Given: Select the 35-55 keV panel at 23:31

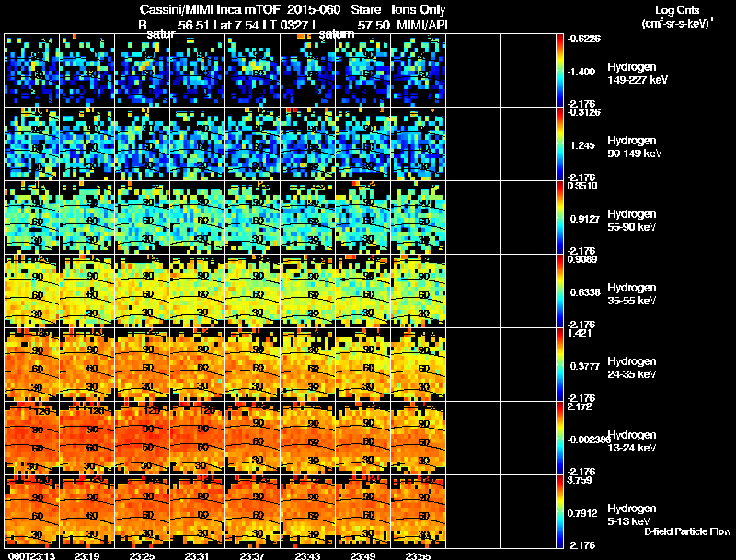Looking at the screenshot, I should tap(197, 291).
